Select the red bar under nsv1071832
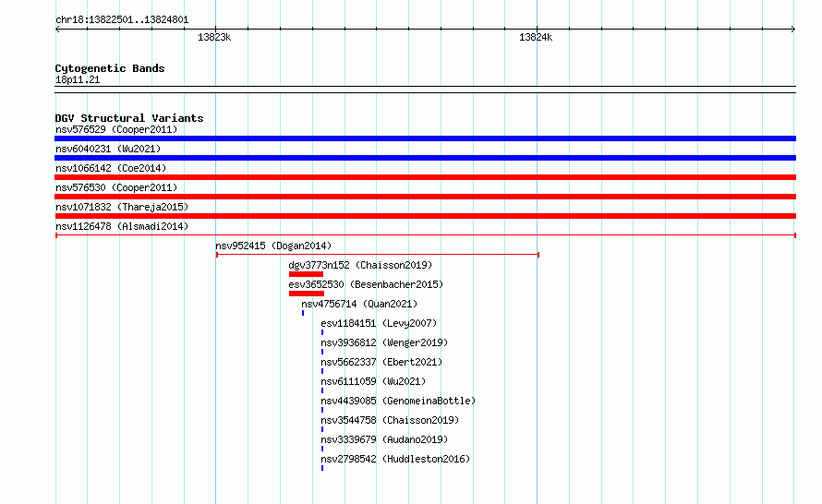822x504 pixels. [x=425, y=216]
